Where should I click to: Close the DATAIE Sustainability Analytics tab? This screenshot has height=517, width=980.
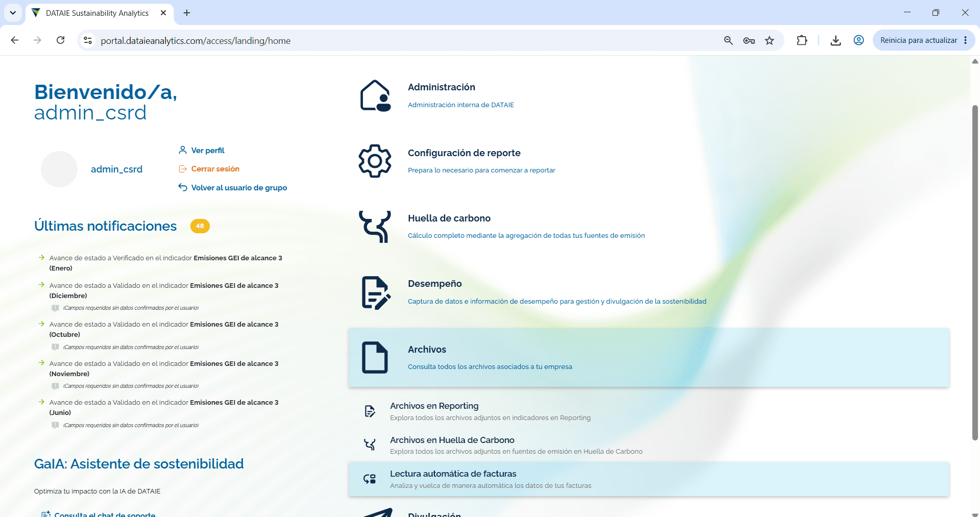[163, 13]
